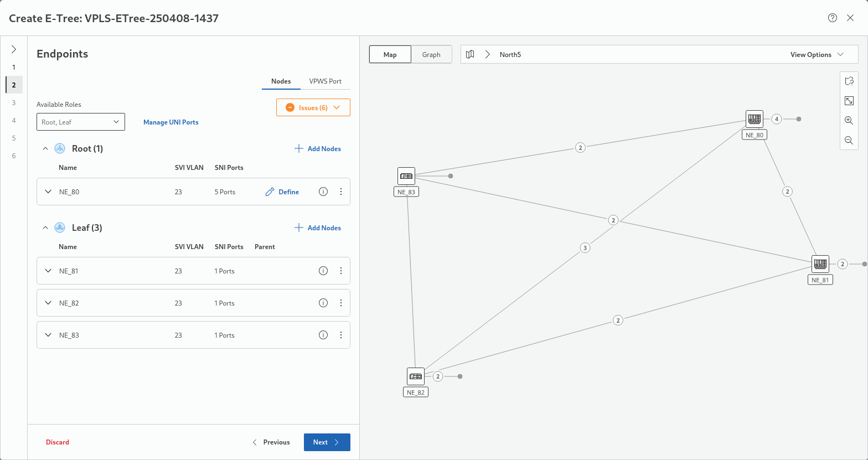Screen dimensions: 868x460
Task: Open the Available Roles dropdown
Action: [x=81, y=122]
